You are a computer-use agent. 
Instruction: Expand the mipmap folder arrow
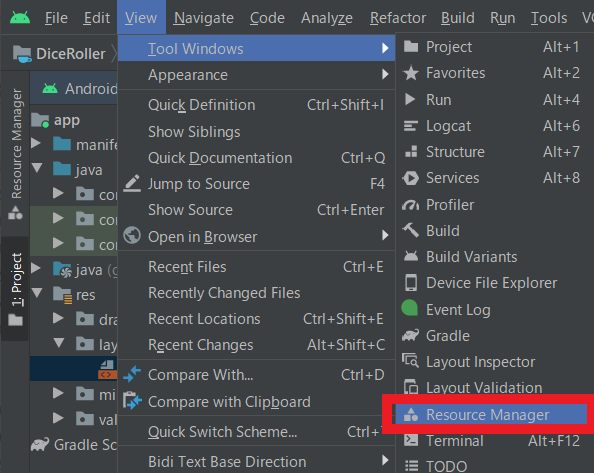pos(58,393)
